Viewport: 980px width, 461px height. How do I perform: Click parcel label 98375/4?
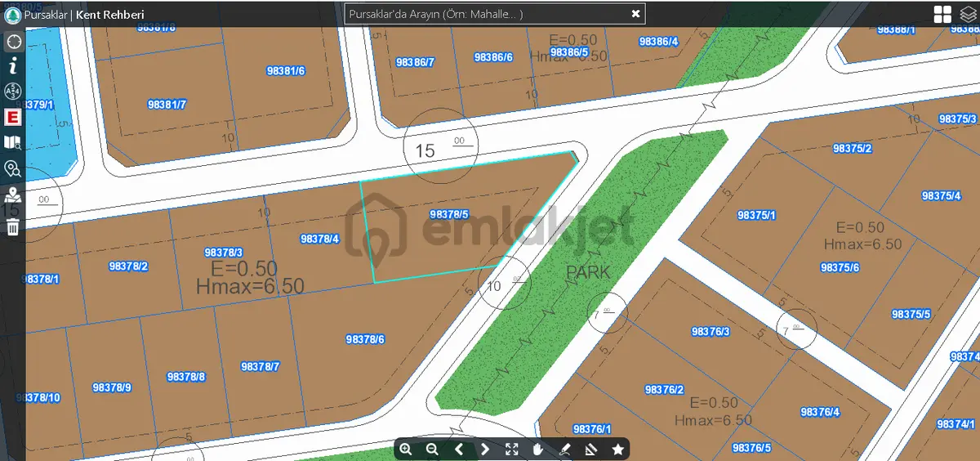click(942, 195)
